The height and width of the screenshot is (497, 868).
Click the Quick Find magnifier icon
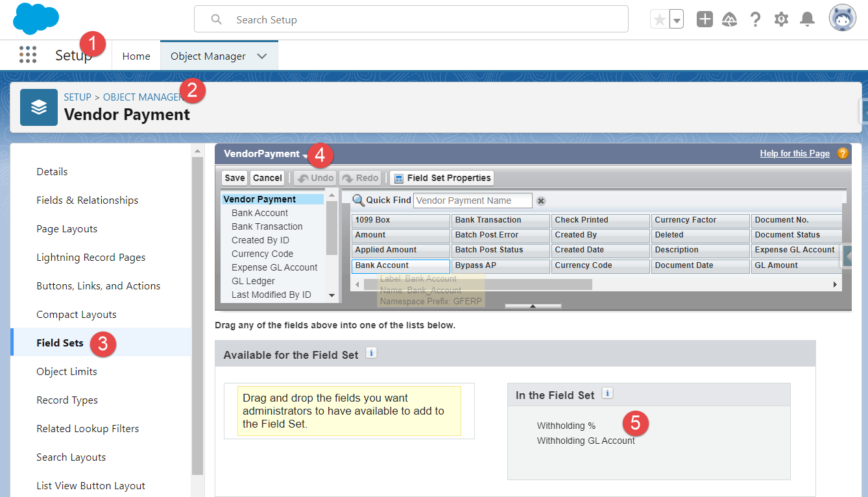pos(358,200)
